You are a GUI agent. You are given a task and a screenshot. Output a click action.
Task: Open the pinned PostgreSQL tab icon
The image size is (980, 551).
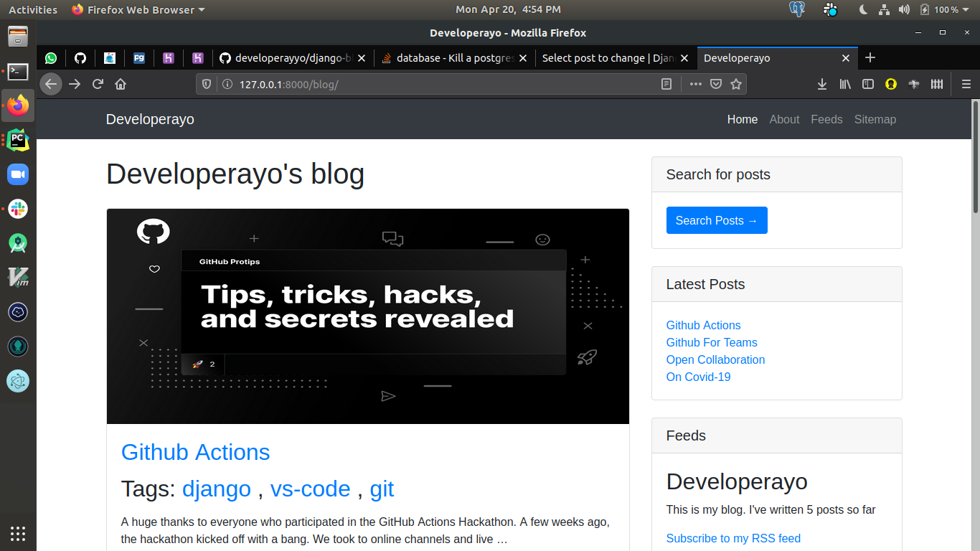(139, 58)
